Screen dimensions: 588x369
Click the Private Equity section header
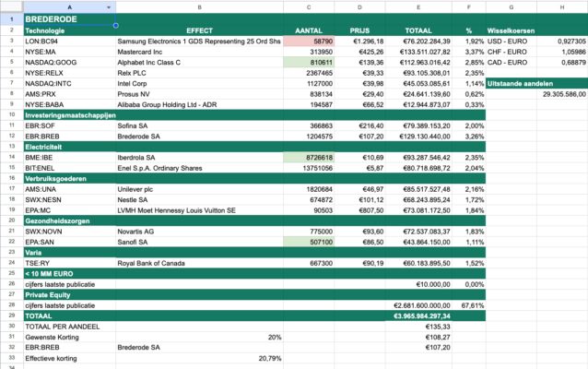click(69, 295)
